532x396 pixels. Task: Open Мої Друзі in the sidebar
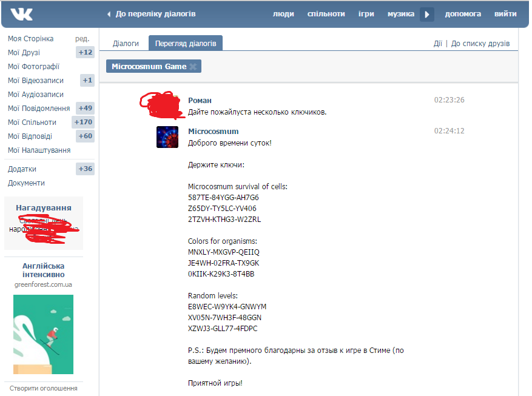point(24,53)
